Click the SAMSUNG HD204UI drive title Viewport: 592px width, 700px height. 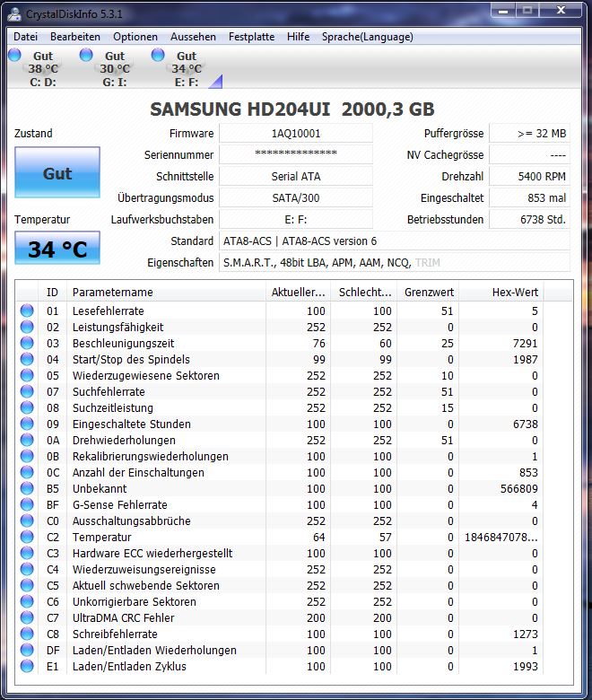[292, 109]
